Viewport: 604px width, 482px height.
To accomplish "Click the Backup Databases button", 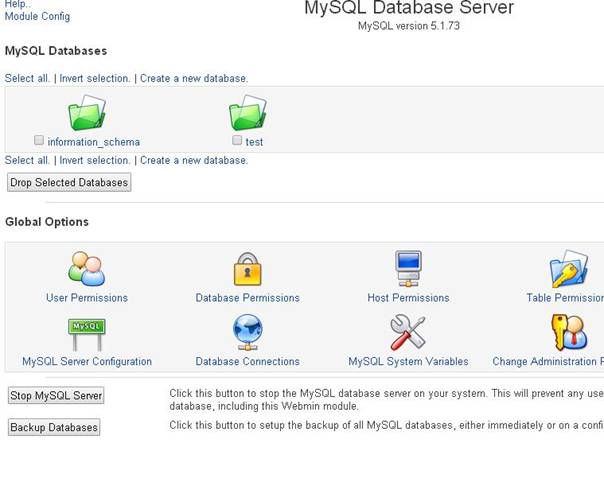I will (x=54, y=427).
